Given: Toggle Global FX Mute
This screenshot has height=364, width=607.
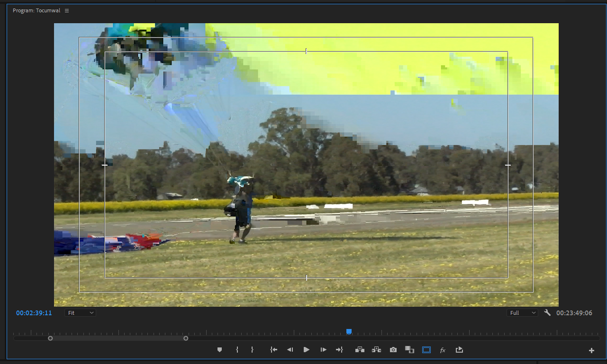Looking at the screenshot, I should click(443, 349).
